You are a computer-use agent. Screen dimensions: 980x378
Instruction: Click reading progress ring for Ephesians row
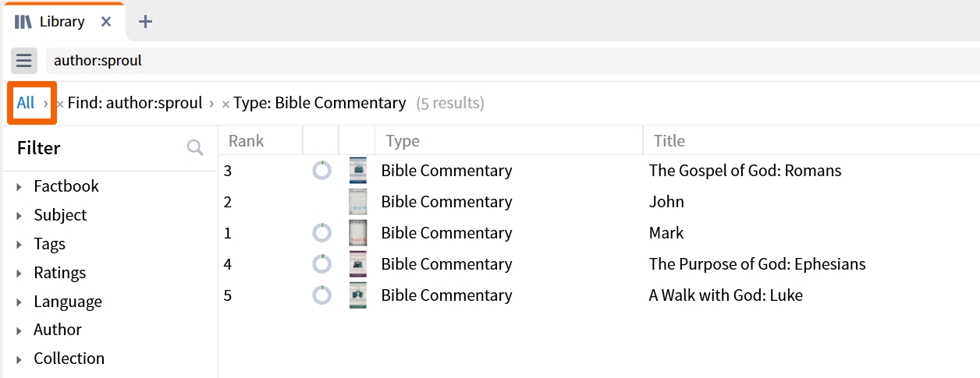point(321,264)
